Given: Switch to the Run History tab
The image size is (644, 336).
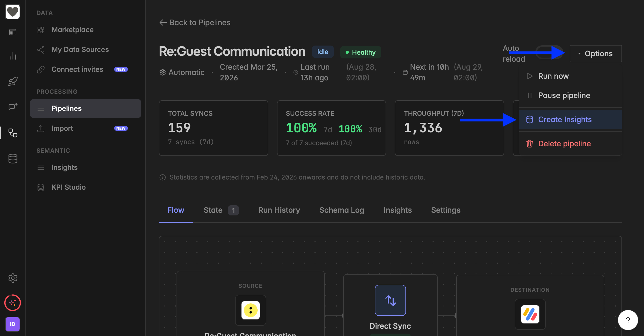Looking at the screenshot, I should (x=279, y=210).
